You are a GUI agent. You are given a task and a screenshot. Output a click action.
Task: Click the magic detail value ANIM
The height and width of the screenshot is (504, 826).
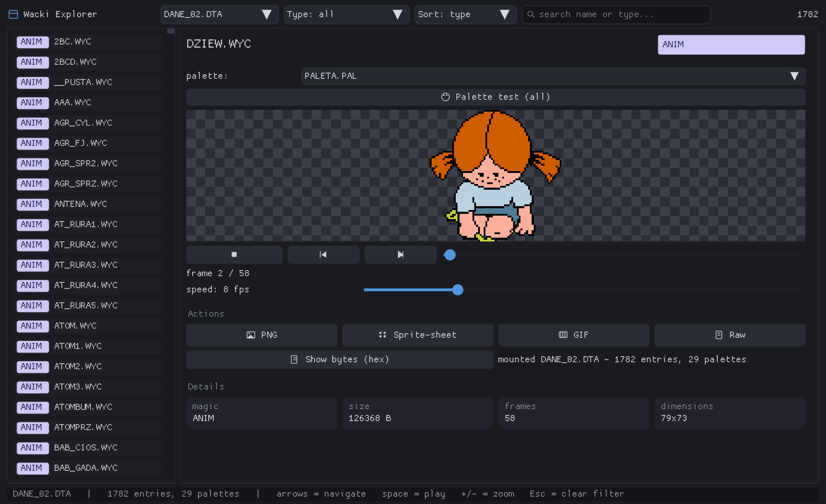(x=203, y=418)
